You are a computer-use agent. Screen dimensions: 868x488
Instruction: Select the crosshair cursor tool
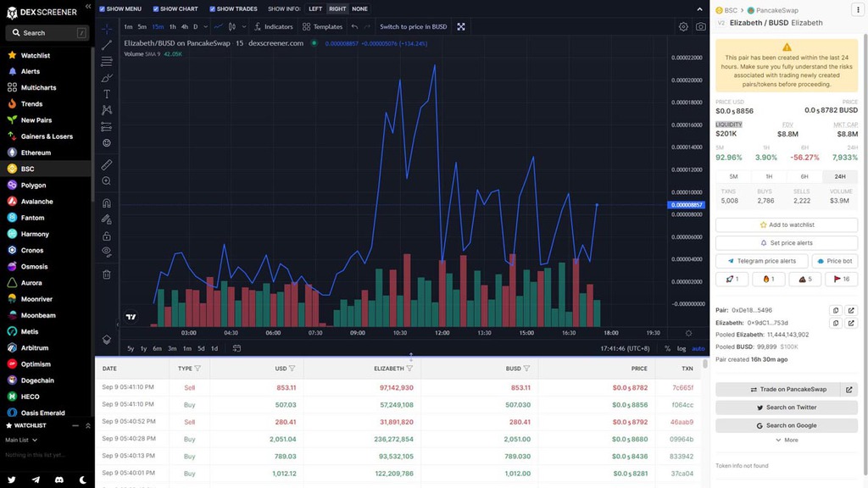(x=107, y=29)
